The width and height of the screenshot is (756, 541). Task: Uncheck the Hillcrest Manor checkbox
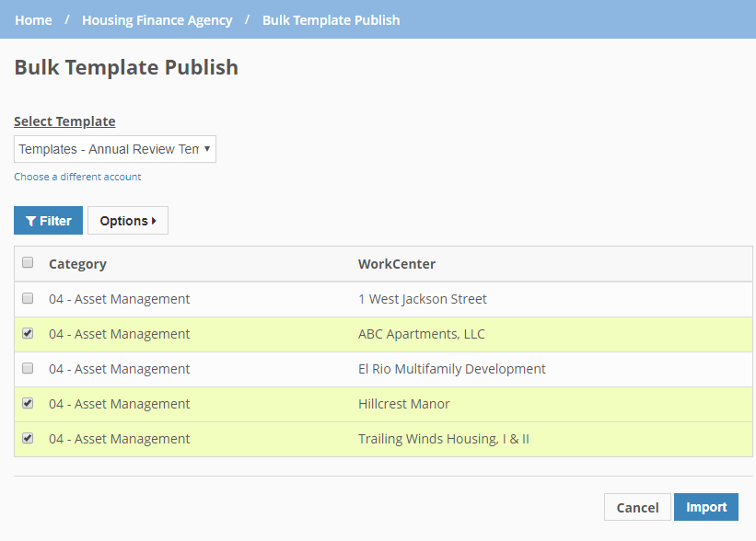(x=27, y=403)
